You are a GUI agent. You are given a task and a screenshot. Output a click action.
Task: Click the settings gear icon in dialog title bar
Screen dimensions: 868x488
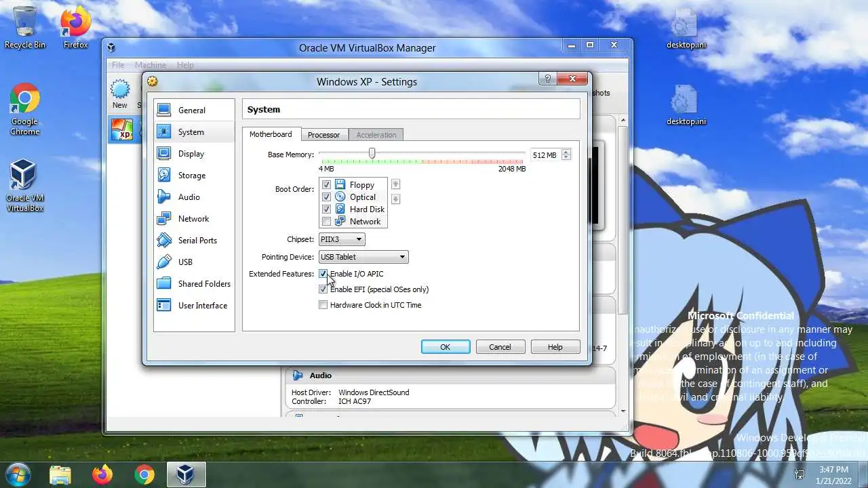[x=153, y=81]
